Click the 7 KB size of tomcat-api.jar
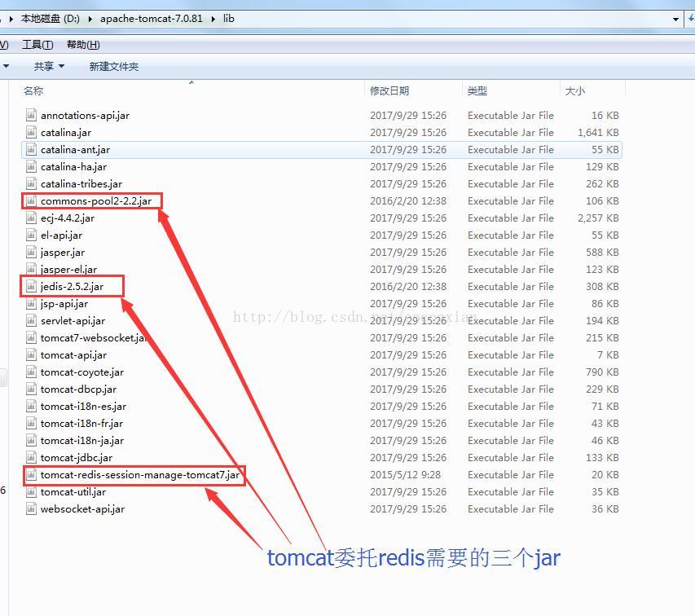This screenshot has height=616, width=695. coord(608,355)
